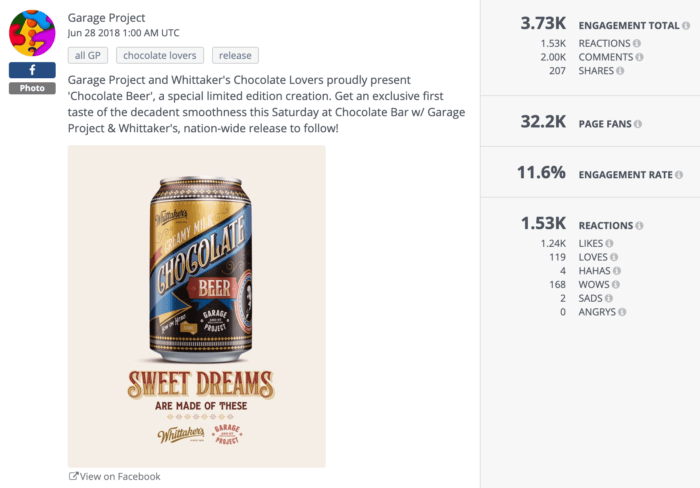Screen dimensions: 700x488
Task: Click the Garage Project page name
Action: pos(106,18)
